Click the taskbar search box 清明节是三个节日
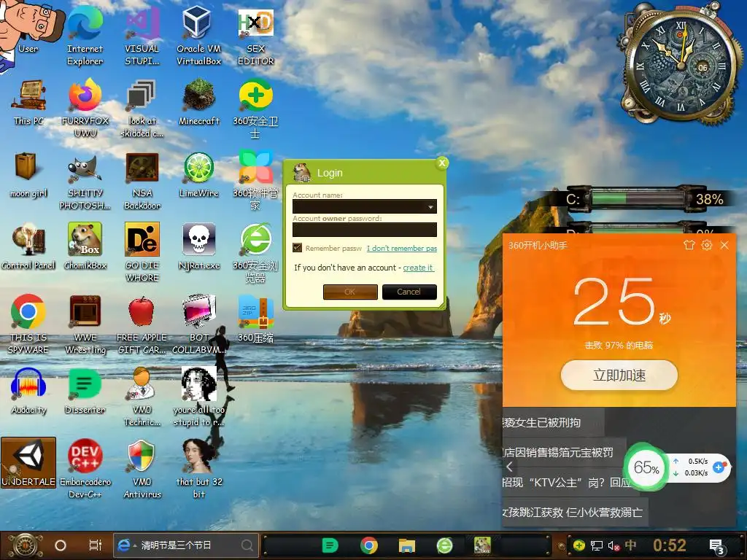 (186, 545)
